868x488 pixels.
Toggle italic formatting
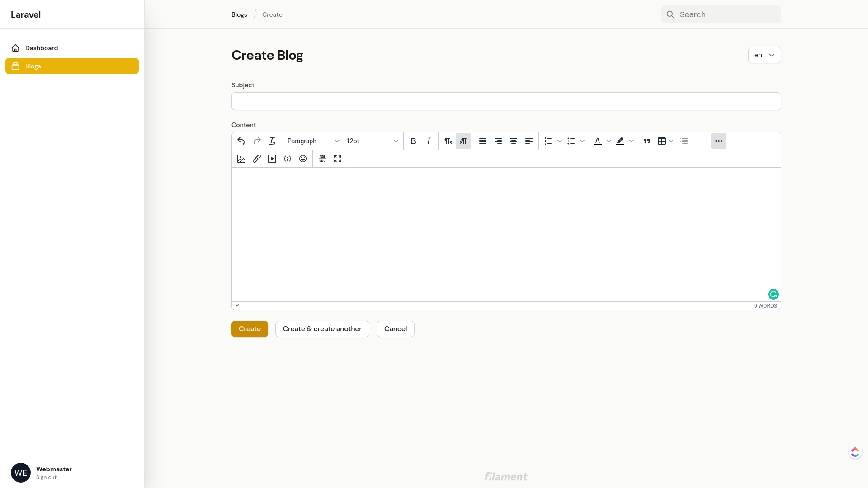click(x=429, y=141)
